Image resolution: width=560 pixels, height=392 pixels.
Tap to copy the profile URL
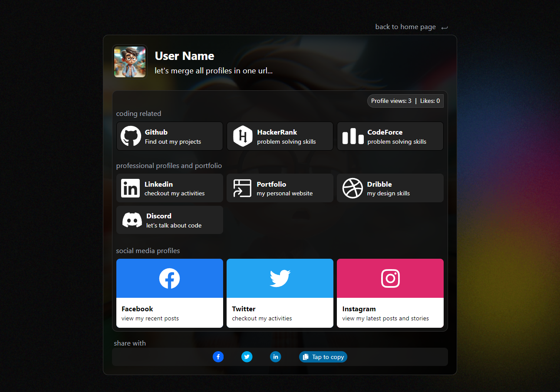pos(323,357)
